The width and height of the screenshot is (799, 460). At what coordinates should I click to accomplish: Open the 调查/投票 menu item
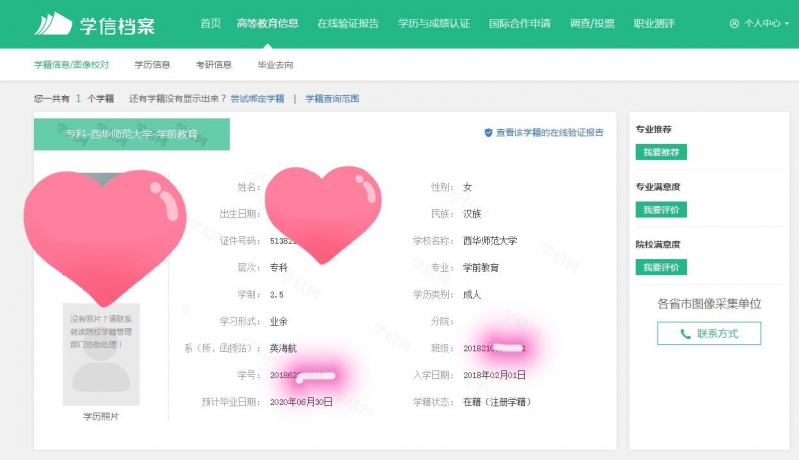click(x=592, y=23)
